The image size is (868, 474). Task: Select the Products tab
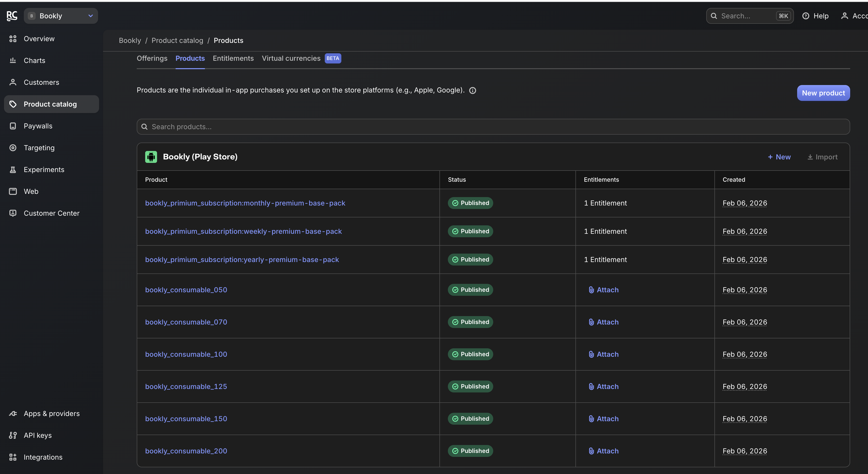point(190,58)
